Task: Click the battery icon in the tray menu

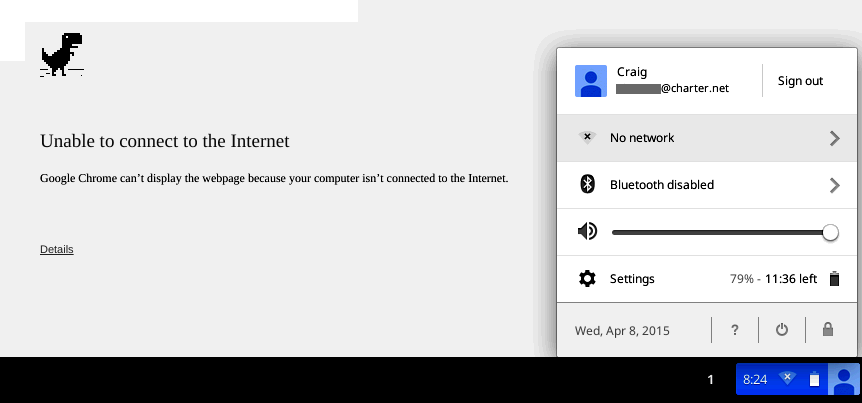Action: click(x=834, y=279)
